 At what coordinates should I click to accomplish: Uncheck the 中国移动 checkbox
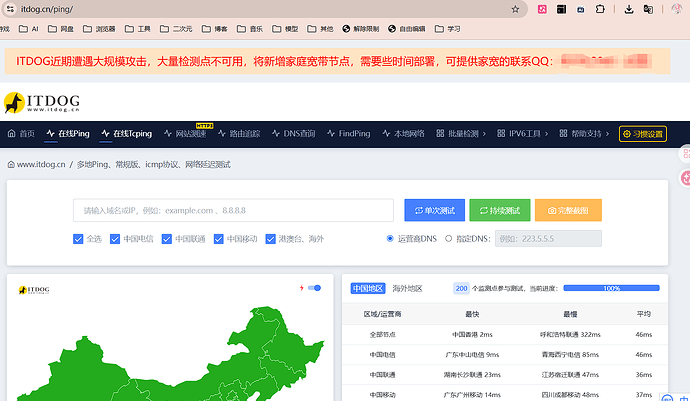[x=219, y=239]
